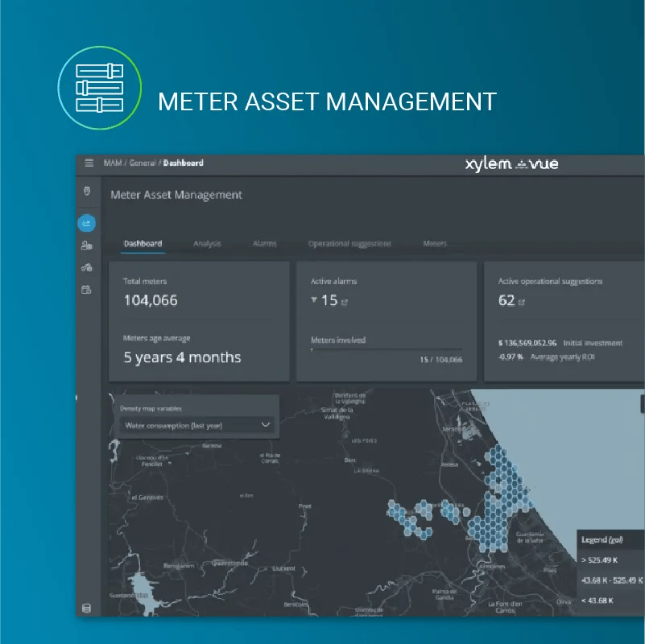Select the highlighted blue dashboard icon in the sidebar
Image resolution: width=645 pixels, height=644 pixels.
pyautogui.click(x=86, y=223)
